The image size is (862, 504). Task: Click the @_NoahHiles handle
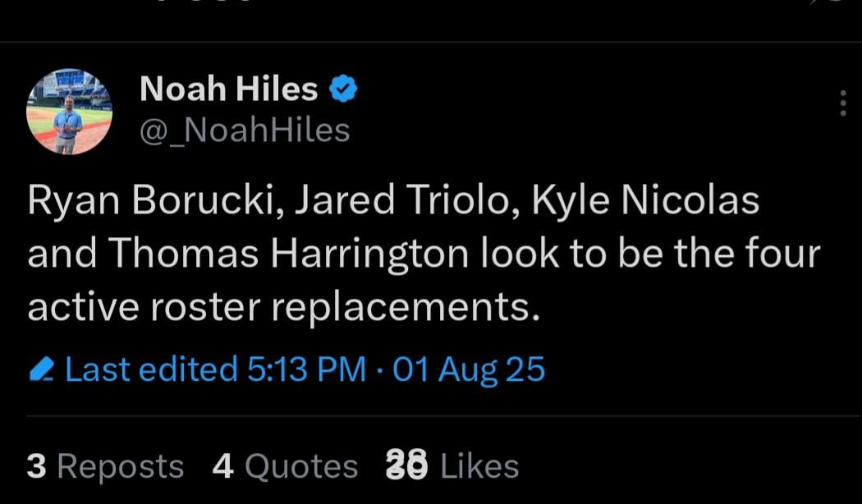(x=246, y=129)
